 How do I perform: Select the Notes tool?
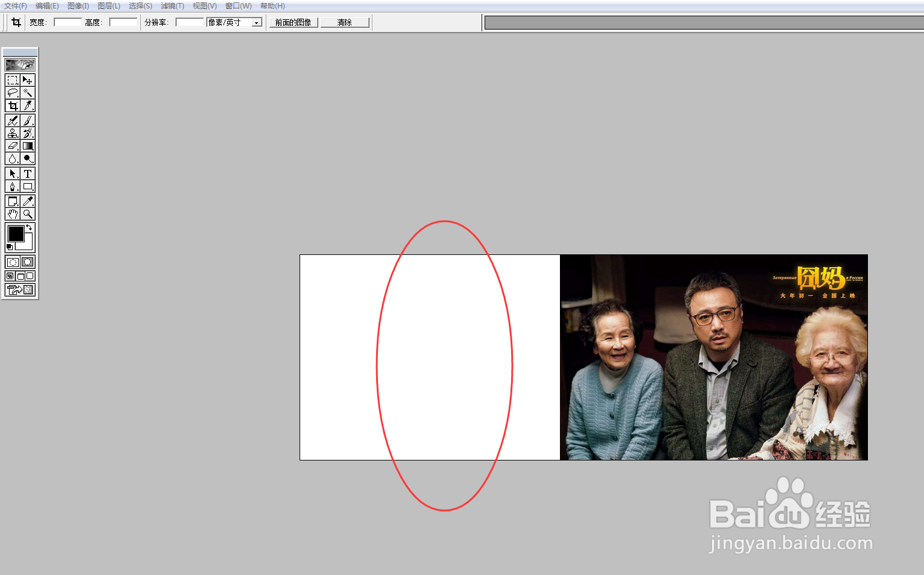point(13,201)
